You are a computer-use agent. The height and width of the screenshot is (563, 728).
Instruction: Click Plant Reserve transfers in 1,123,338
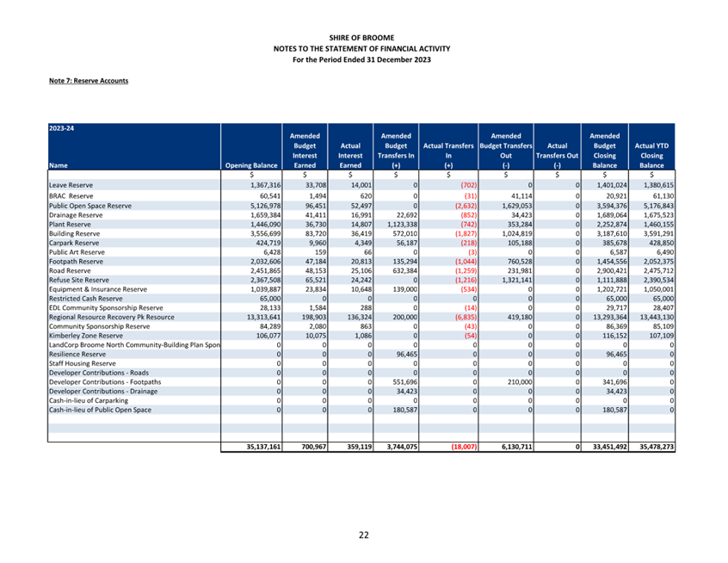pos(402,225)
